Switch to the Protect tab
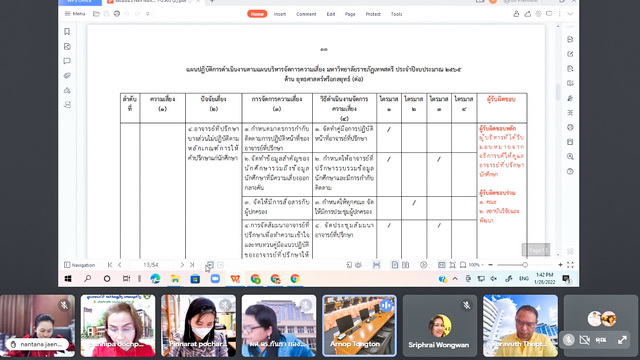640x360 pixels. click(373, 14)
